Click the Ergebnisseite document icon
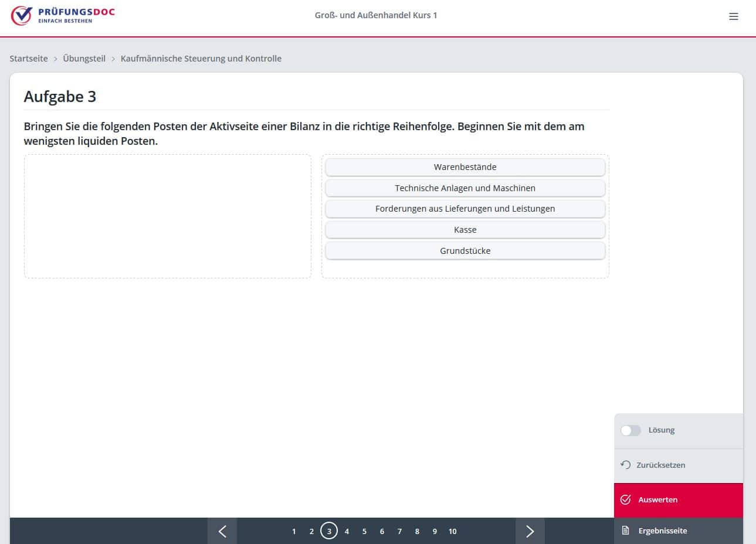This screenshot has height=544, width=756. pos(625,531)
